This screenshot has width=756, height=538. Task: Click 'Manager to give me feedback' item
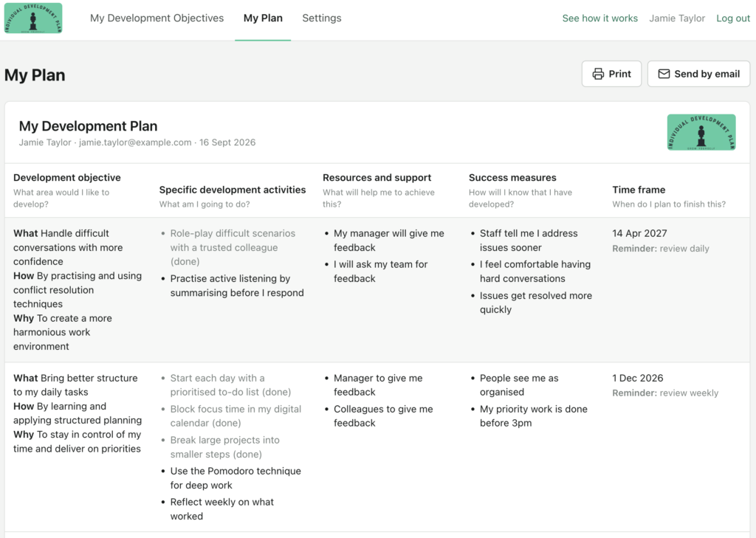pos(378,384)
